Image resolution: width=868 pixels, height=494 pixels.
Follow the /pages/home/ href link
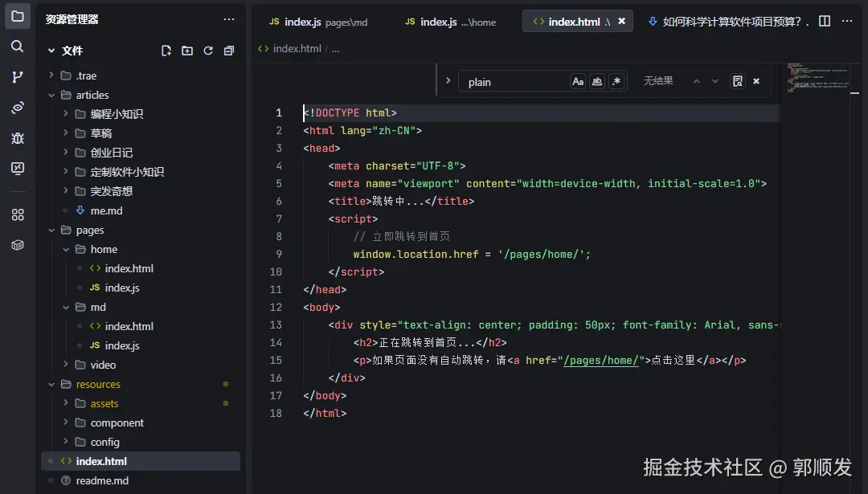pos(600,360)
